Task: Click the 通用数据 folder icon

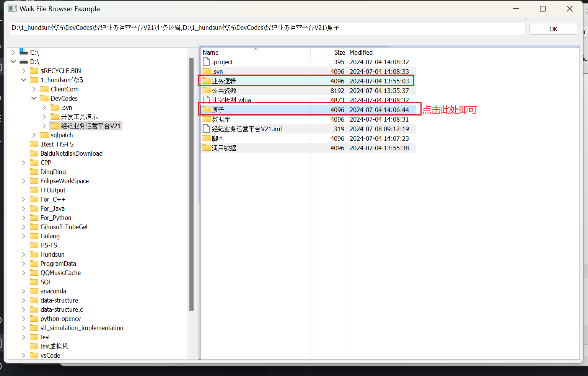Action: tap(207, 148)
